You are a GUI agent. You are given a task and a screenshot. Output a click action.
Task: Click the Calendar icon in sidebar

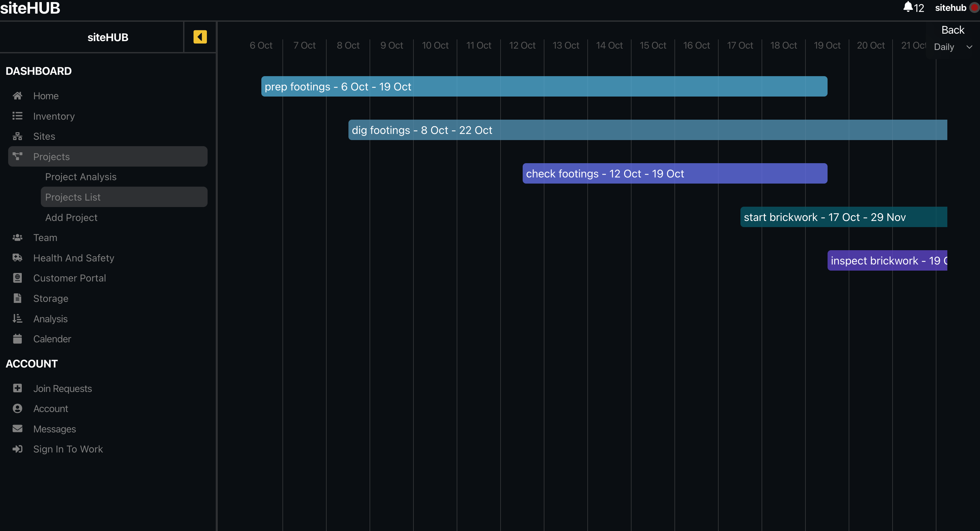pos(17,339)
